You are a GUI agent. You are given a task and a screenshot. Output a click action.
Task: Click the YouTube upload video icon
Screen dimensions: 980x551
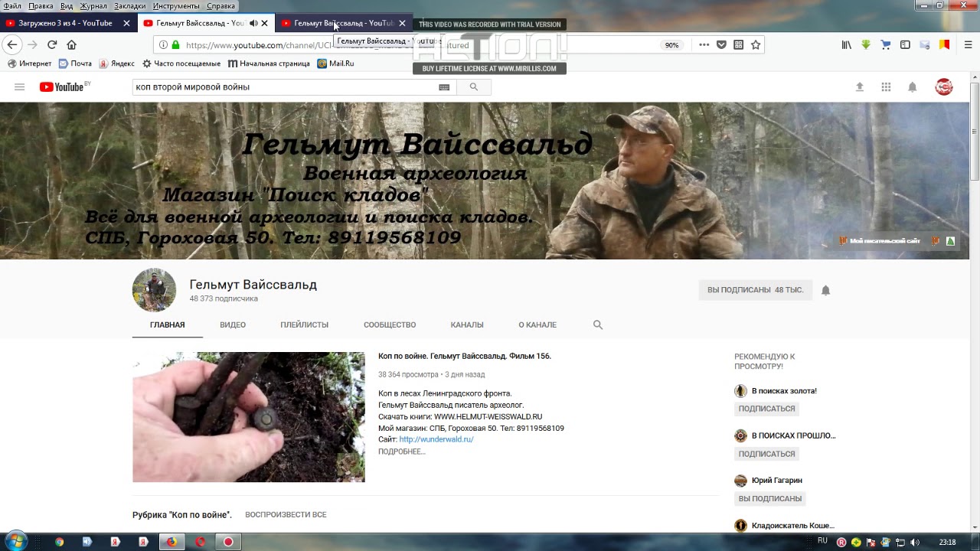[860, 87]
